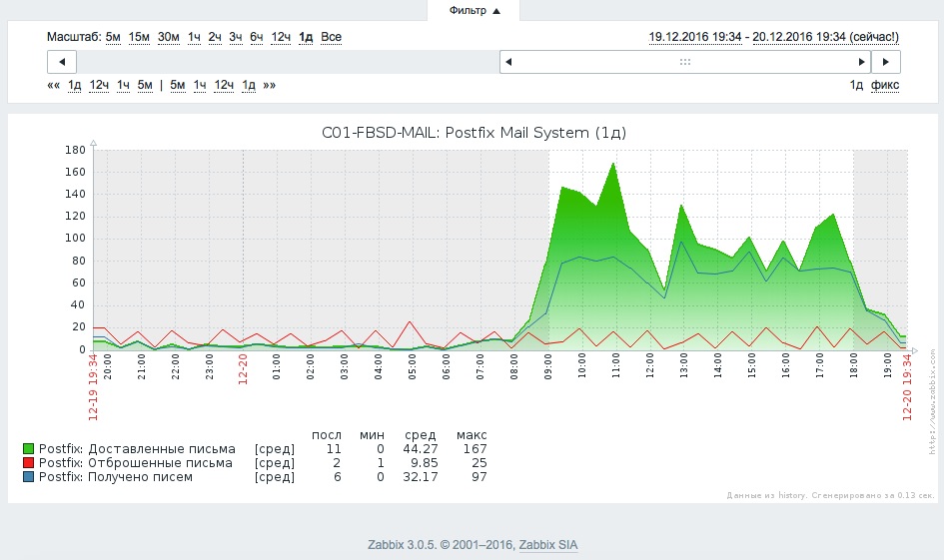
Task: Click the green Доставленные письма legend square
Action: click(28, 449)
